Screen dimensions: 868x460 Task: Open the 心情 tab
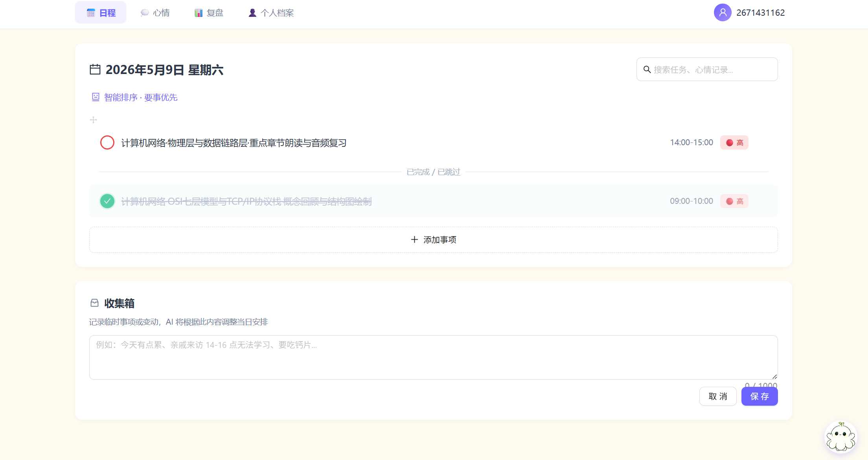155,13
